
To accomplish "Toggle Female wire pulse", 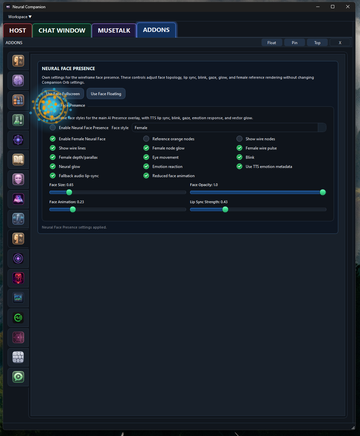I will point(239,148).
